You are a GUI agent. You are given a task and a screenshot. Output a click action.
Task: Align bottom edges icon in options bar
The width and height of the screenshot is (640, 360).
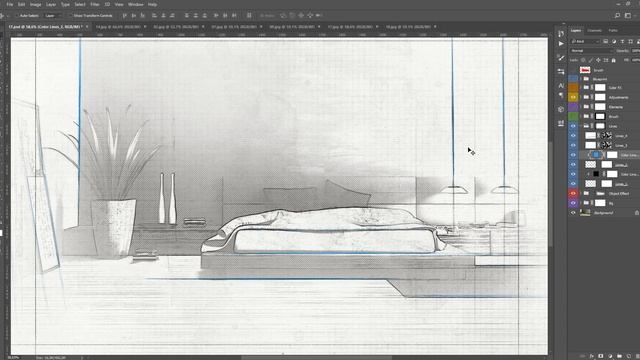(142, 16)
